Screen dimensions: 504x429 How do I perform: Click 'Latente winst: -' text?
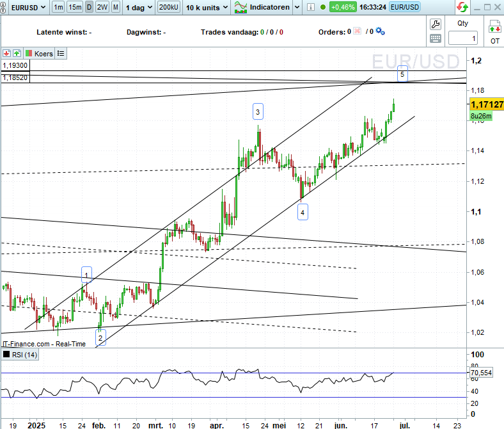tap(64, 32)
